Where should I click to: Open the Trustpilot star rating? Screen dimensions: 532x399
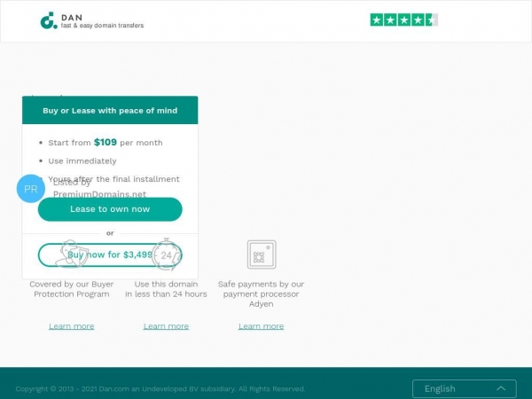(403, 20)
